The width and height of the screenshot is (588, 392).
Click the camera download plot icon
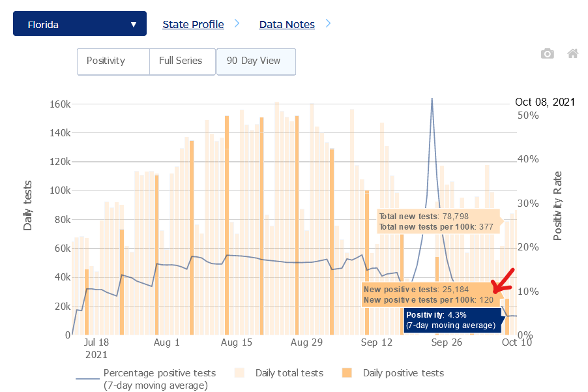548,53
